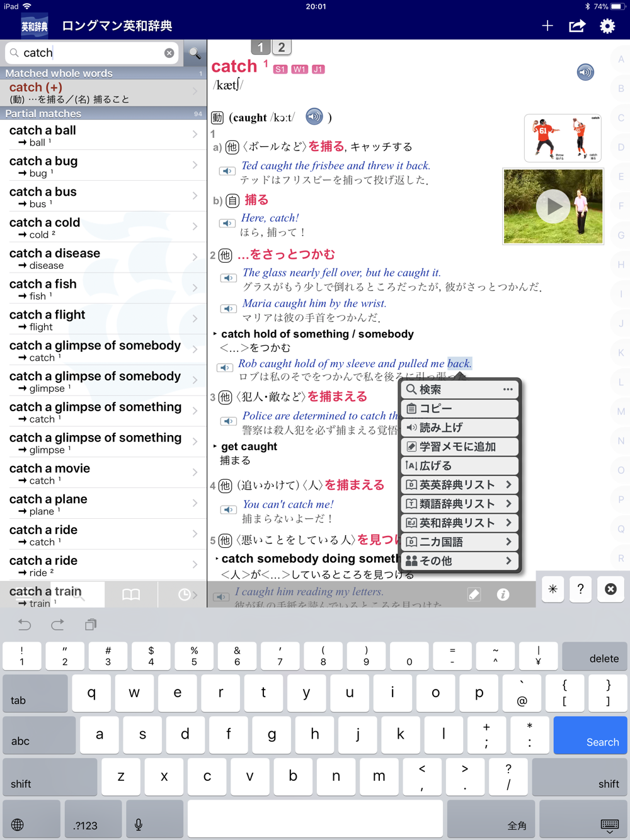Tap the plus icon in the header

point(547,26)
